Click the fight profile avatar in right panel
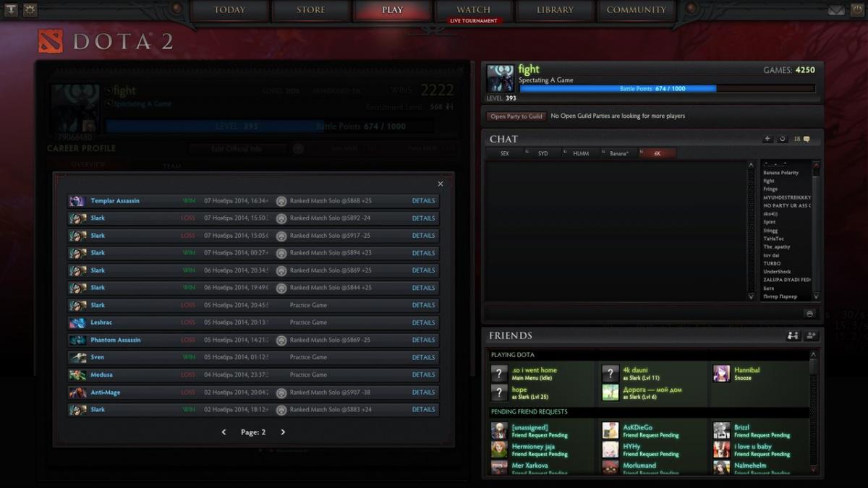This screenshot has width=868, height=488. click(501, 78)
